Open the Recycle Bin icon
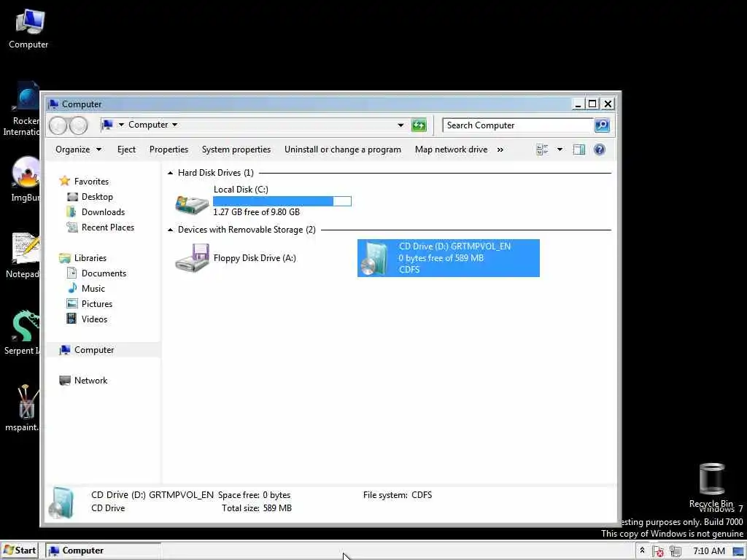This screenshot has height=560, width=747. (x=712, y=485)
